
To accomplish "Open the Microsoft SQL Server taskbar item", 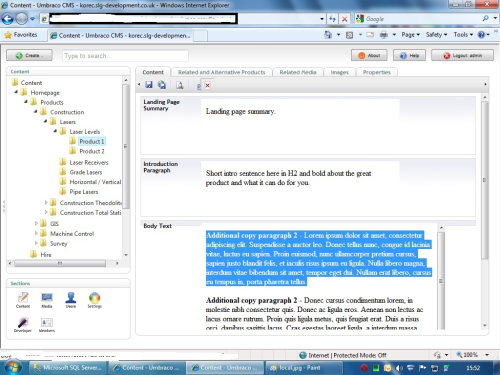I will coord(68,368).
